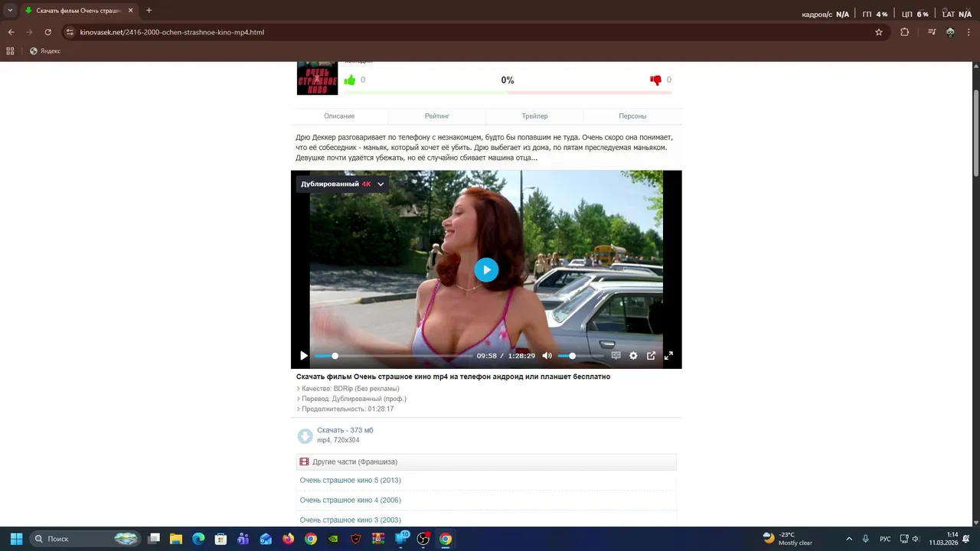Viewport: 980px width, 551px height.
Task: Show hidden system tray icons
Action: pos(849,539)
